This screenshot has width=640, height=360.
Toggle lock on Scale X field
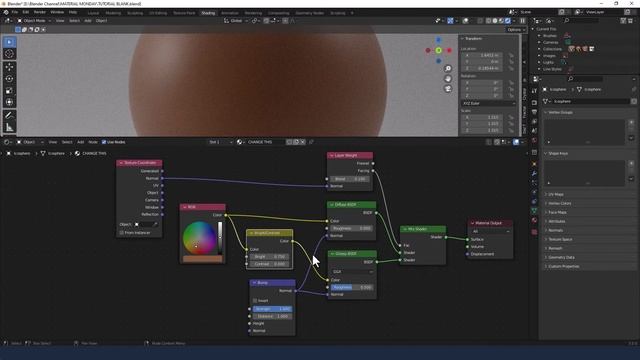511,118
